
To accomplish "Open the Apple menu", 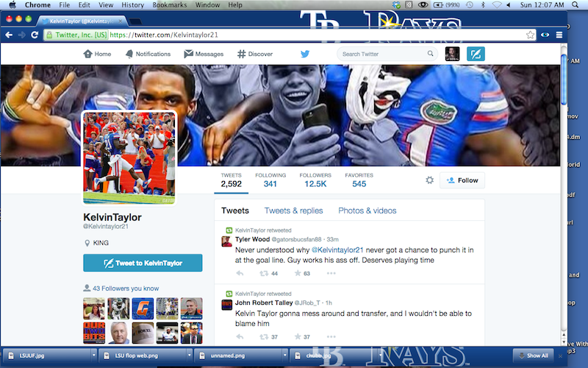I will point(12,5).
